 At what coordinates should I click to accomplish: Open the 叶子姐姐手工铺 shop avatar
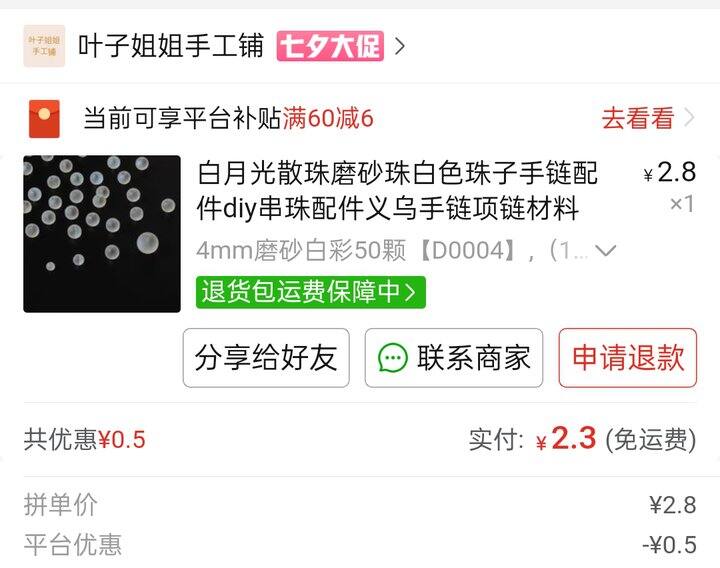(x=44, y=46)
